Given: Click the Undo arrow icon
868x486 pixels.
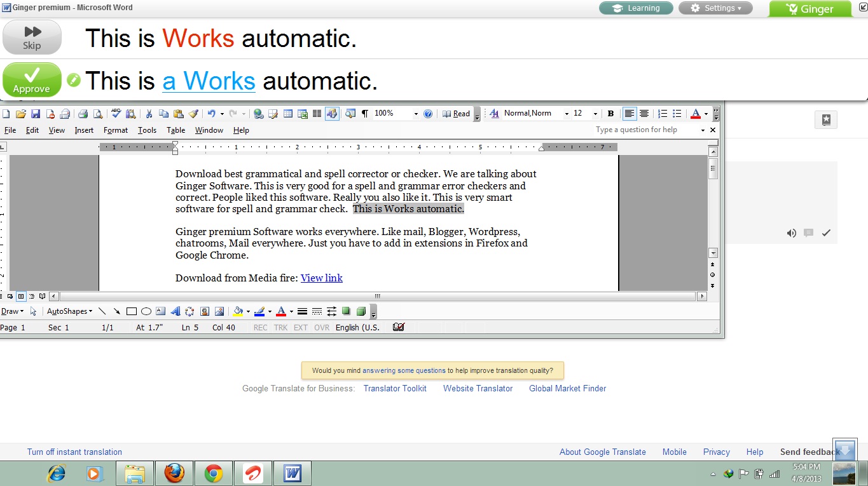Looking at the screenshot, I should click(211, 114).
